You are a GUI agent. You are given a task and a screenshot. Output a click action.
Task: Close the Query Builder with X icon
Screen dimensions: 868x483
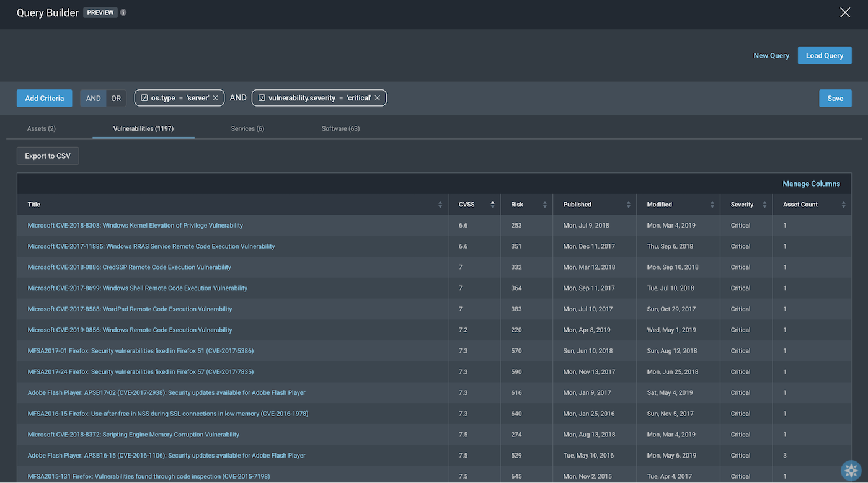(844, 12)
